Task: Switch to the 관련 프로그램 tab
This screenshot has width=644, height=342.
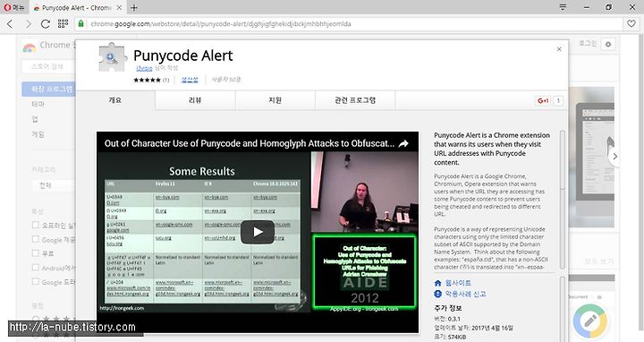Action: [x=355, y=100]
